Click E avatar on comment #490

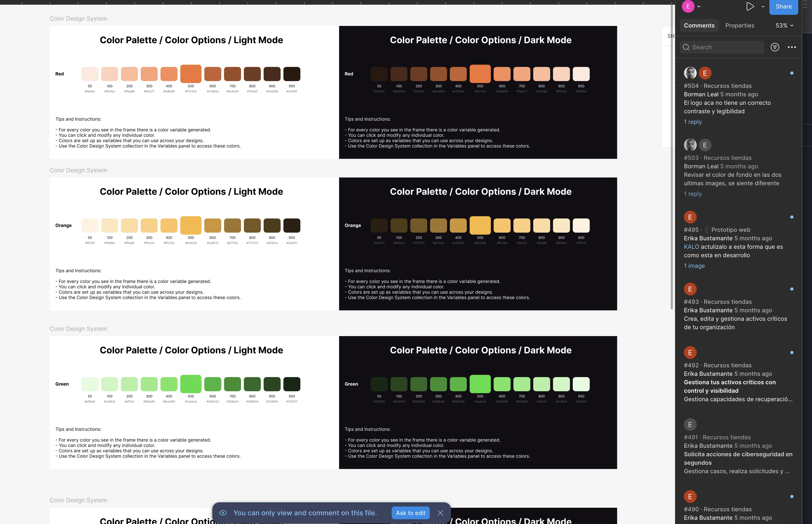tap(690, 496)
